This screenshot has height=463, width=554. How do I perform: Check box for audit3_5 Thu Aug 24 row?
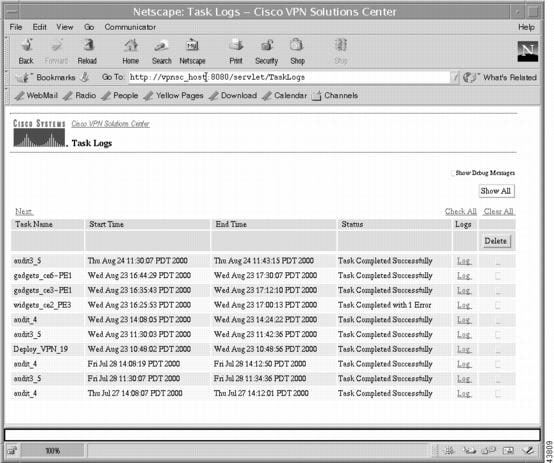click(x=498, y=261)
